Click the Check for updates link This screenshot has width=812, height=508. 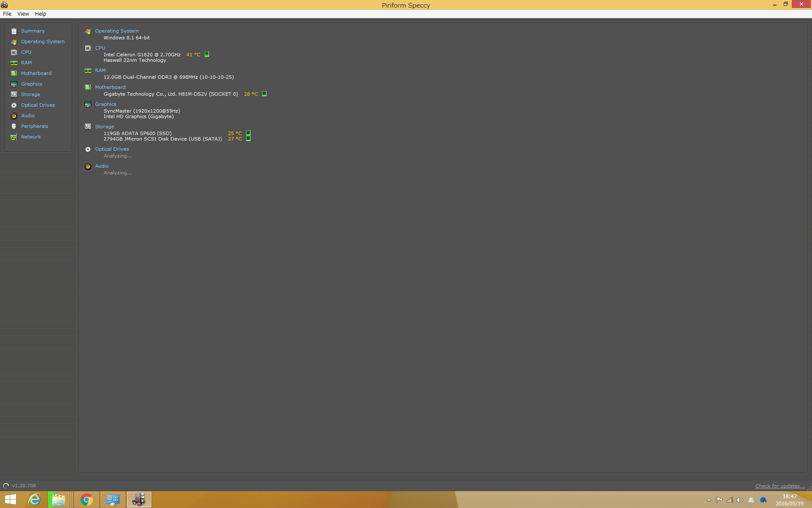click(x=779, y=486)
